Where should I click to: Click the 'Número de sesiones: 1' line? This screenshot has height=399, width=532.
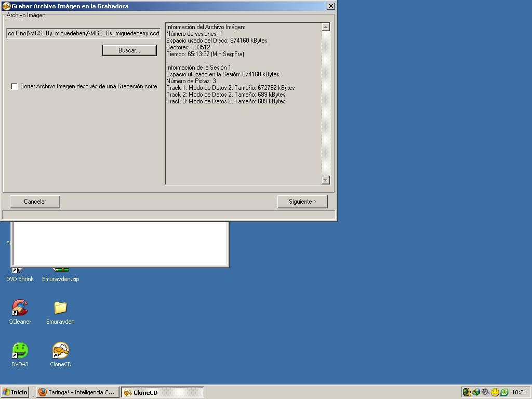(x=194, y=34)
